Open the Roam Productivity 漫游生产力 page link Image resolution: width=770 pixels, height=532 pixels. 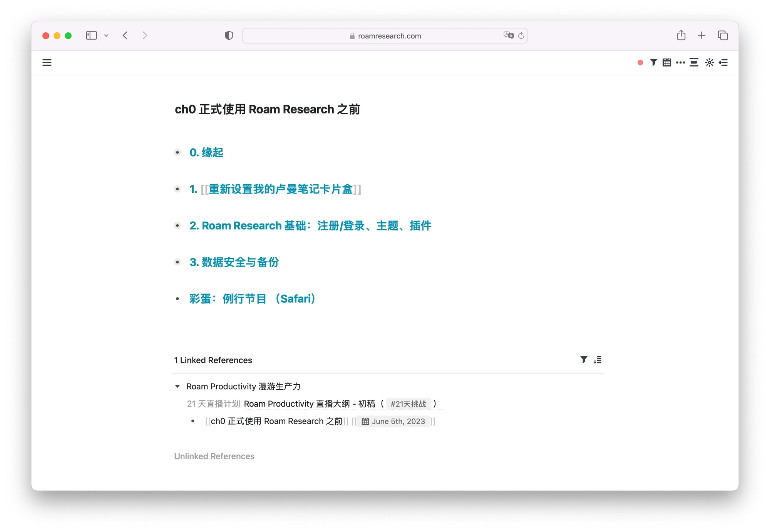243,386
